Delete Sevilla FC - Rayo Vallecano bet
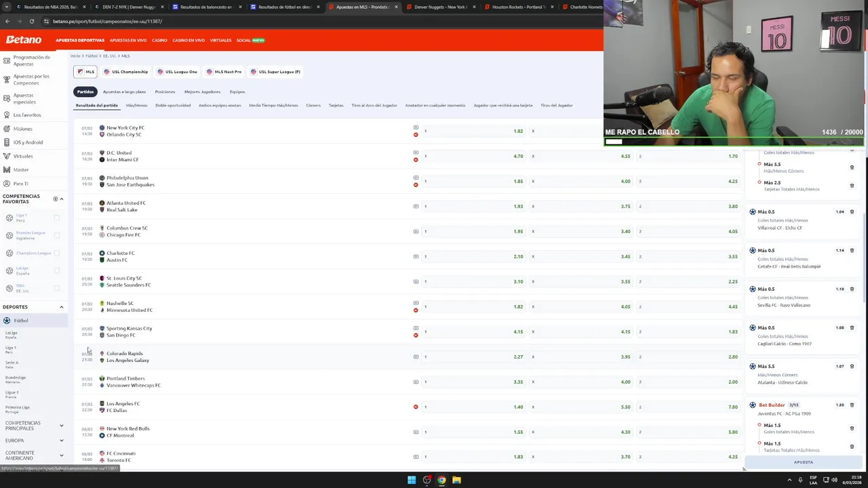Viewport: 868px width, 488px height. coord(852,289)
